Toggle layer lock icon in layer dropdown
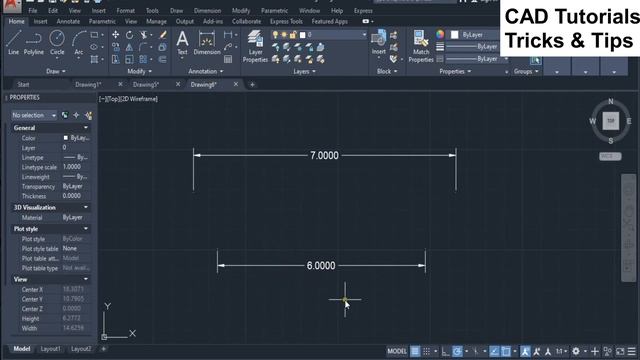The width and height of the screenshot is (640, 360). point(293,35)
